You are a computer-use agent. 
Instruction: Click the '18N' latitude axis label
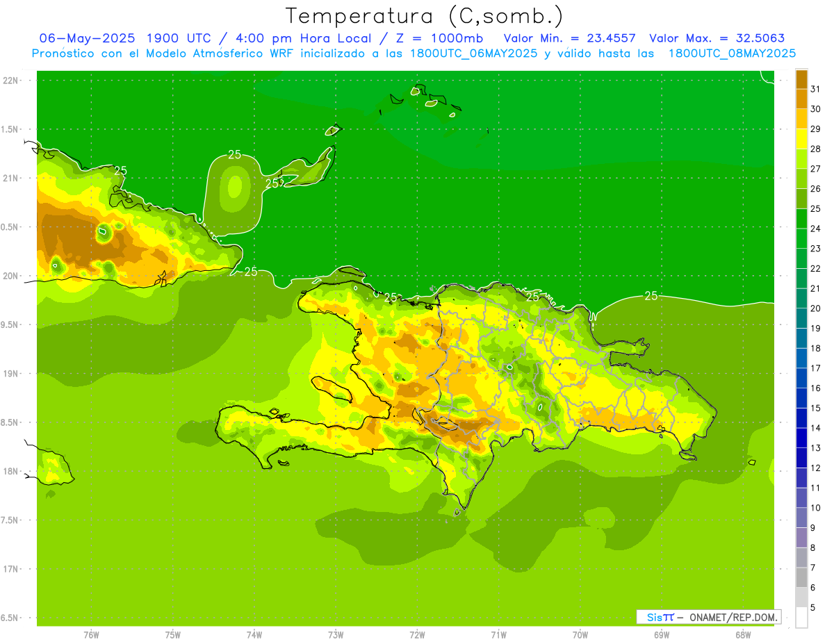coord(11,471)
